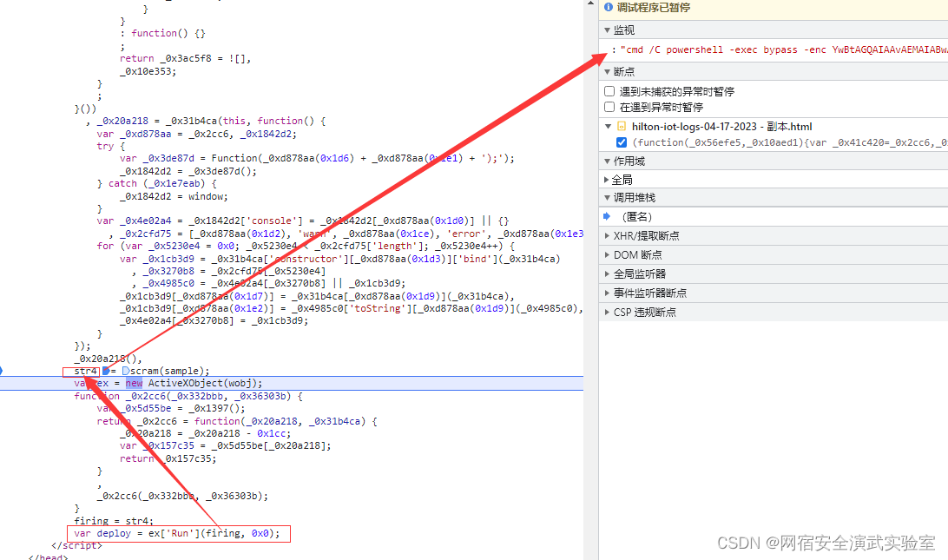Screen dimensions: 948x560
Task: Click the watch expression cmd /C powershell value
Action: [784, 49]
